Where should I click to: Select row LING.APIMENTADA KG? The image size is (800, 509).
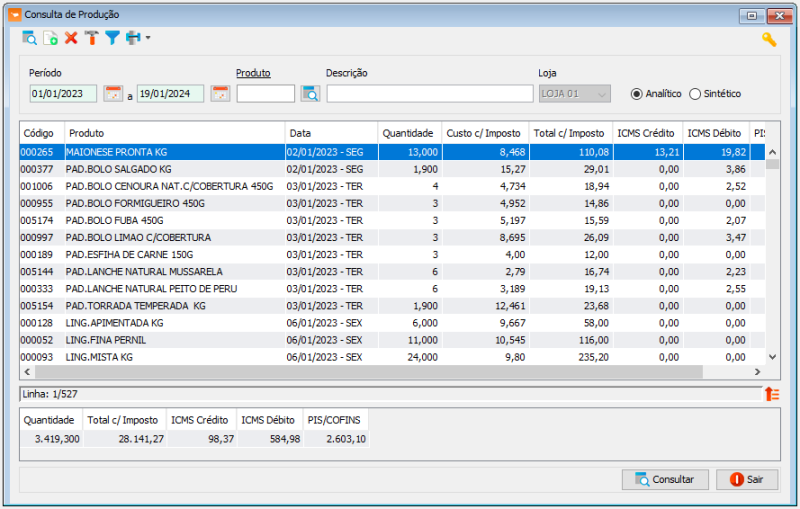click(392, 323)
